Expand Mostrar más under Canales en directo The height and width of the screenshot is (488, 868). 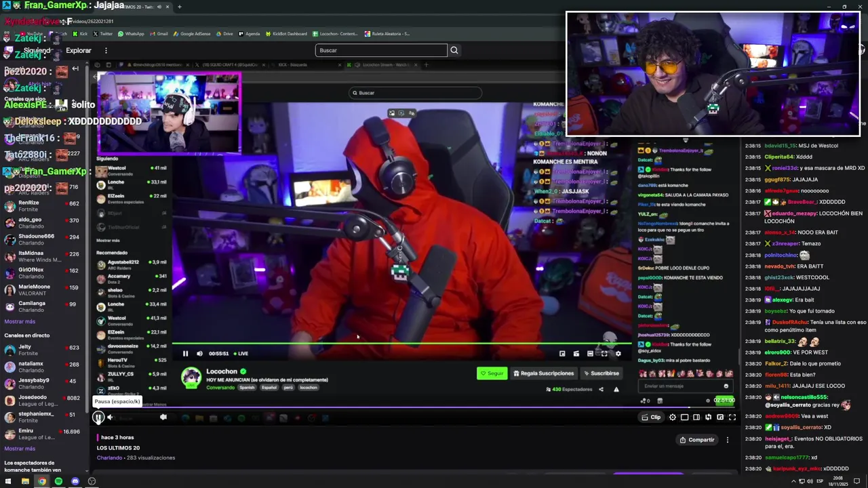pyautogui.click(x=20, y=449)
